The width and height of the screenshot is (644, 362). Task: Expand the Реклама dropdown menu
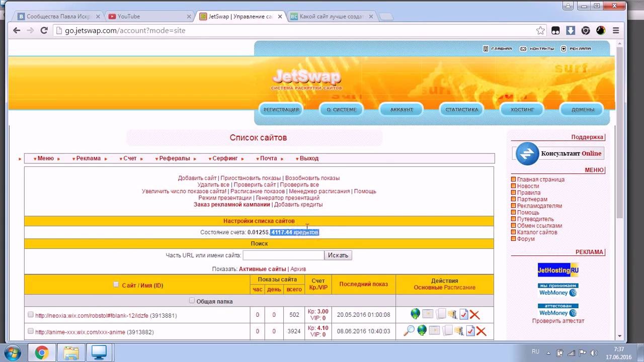[89, 158]
